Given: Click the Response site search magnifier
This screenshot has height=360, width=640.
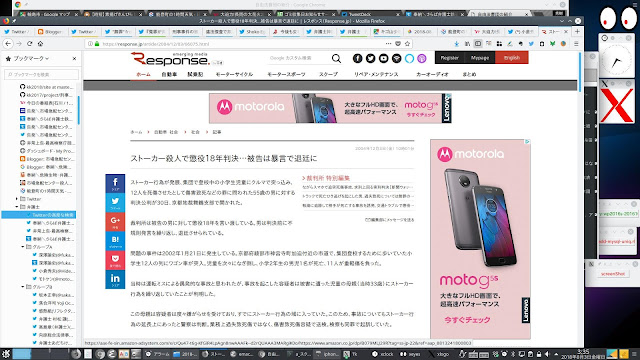Looking at the screenshot, I should click(x=336, y=58).
